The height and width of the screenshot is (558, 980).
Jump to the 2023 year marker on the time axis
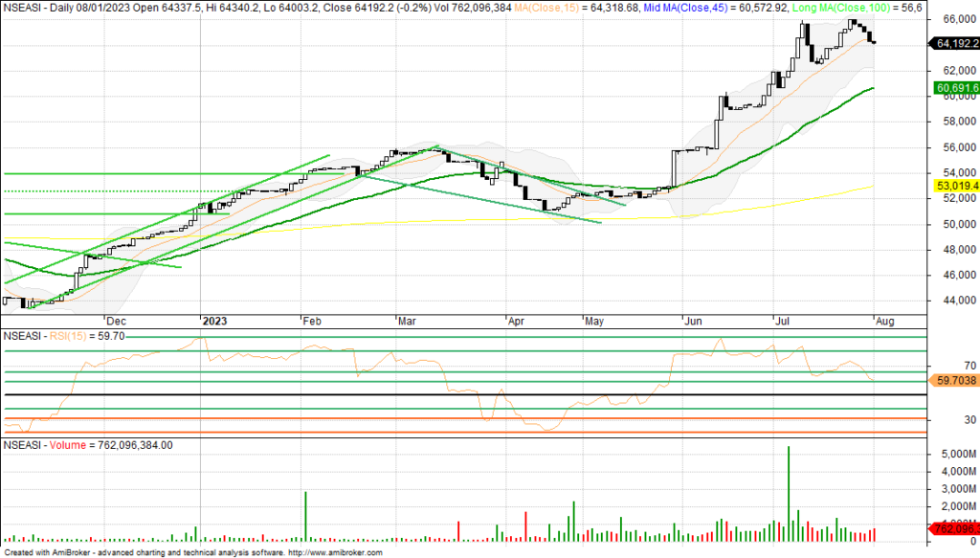(x=215, y=322)
